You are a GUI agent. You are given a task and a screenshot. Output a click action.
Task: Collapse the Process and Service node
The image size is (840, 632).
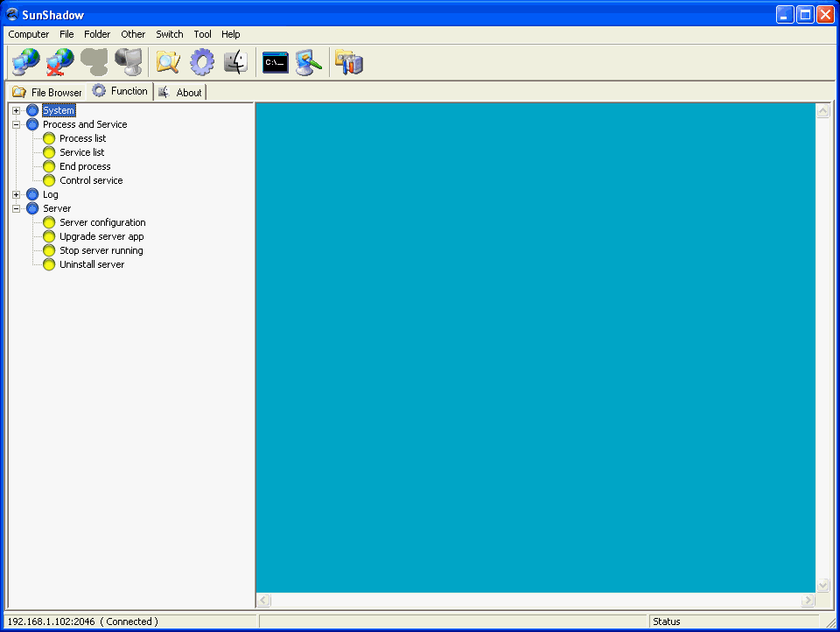(16, 124)
